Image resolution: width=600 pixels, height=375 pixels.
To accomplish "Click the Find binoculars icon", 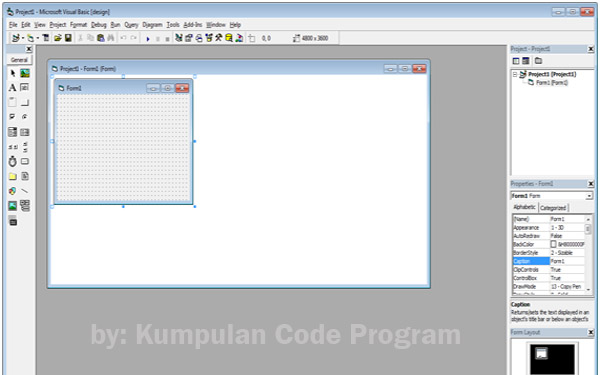I will pos(111,38).
